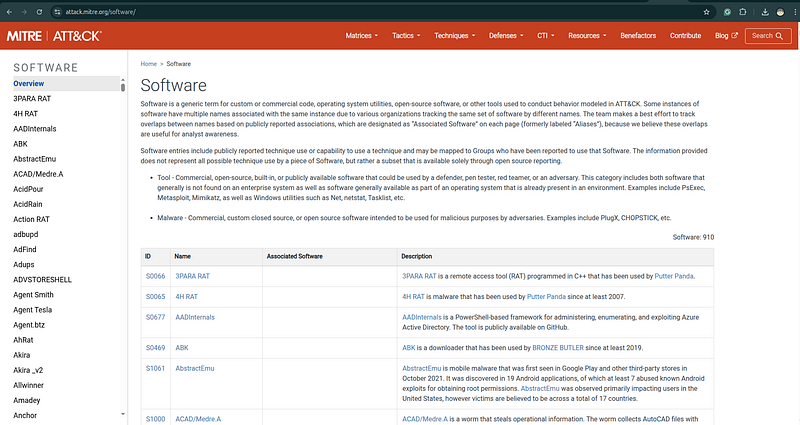Open the Resources dropdown menu
This screenshot has height=425, width=800.
click(587, 36)
